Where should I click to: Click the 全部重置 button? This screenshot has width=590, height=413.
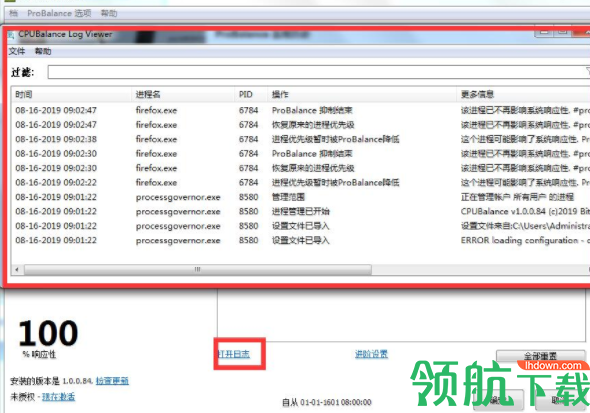[540, 356]
